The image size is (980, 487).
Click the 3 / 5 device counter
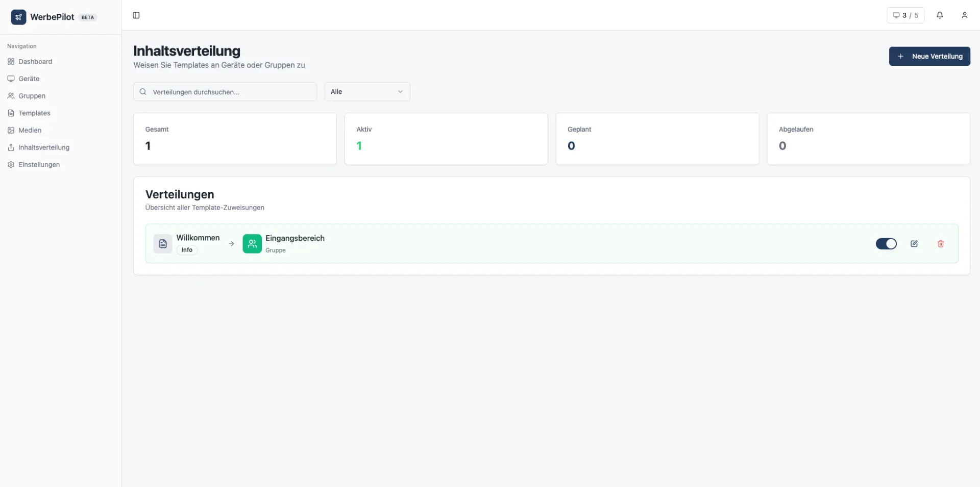(905, 15)
